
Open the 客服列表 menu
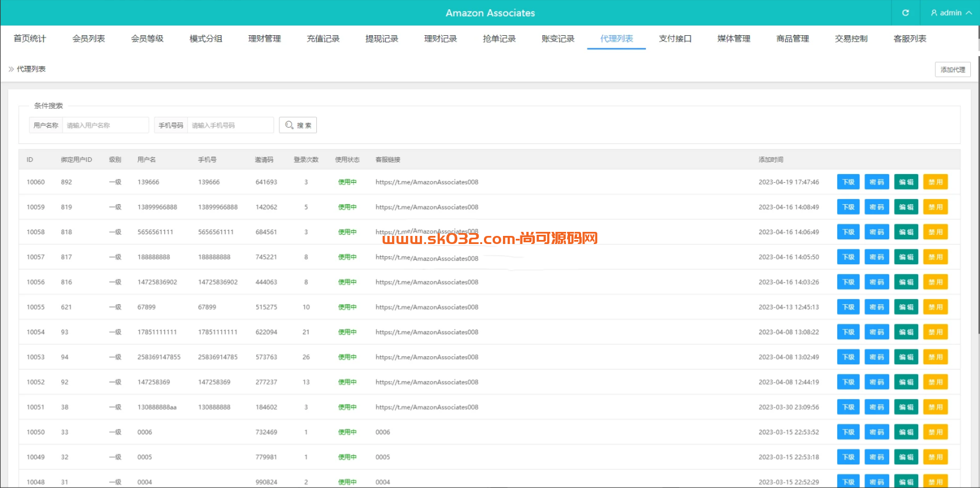click(910, 38)
